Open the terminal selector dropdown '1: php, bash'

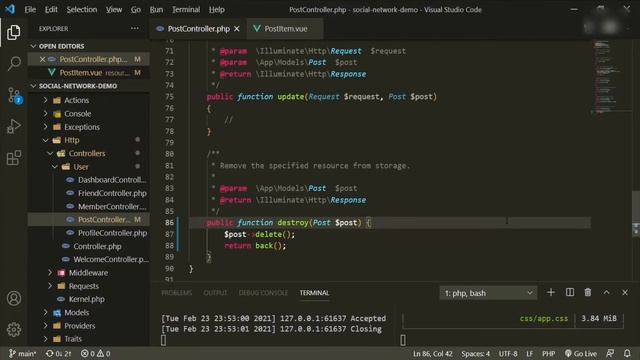[488, 293]
